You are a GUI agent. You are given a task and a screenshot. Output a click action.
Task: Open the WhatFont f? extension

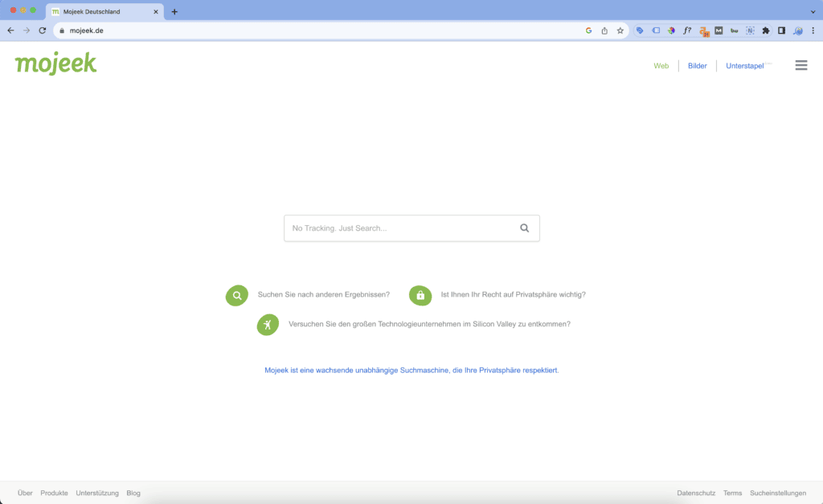pos(687,31)
